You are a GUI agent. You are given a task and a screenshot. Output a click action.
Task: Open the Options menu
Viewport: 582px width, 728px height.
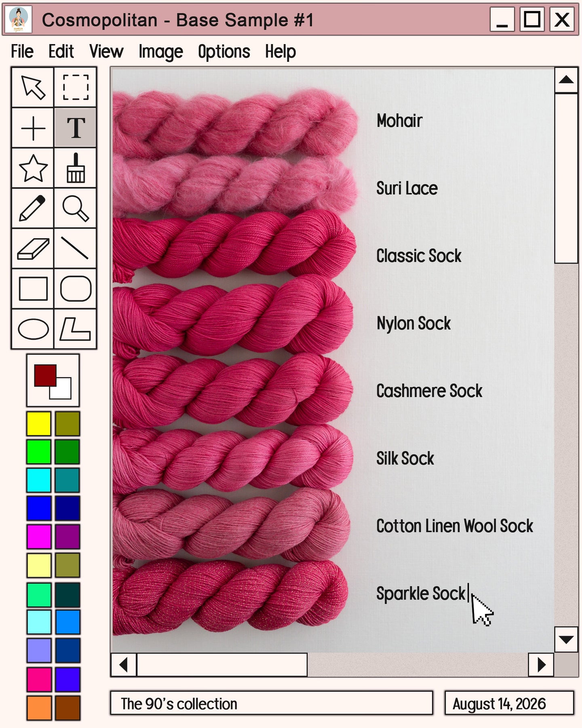[224, 52]
